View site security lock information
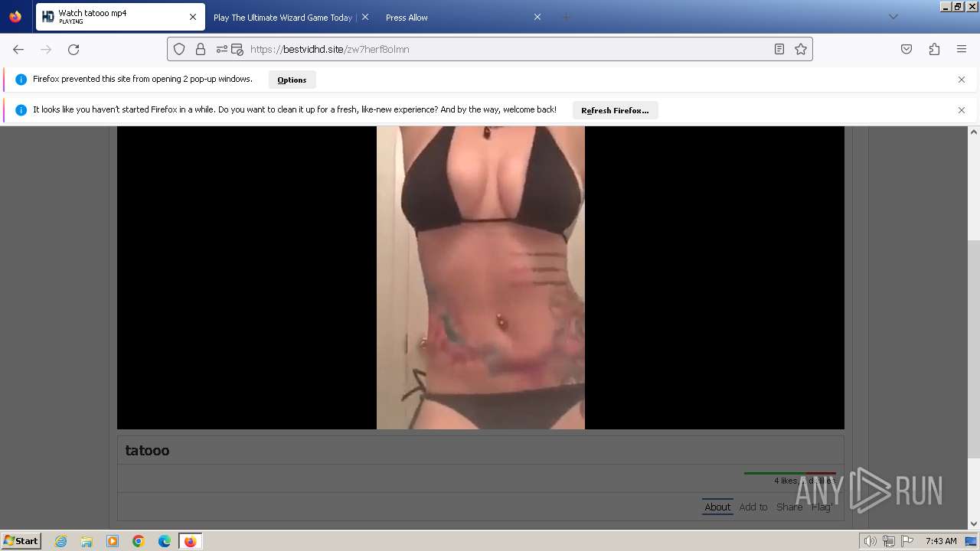This screenshot has height=551, width=980. (201, 49)
